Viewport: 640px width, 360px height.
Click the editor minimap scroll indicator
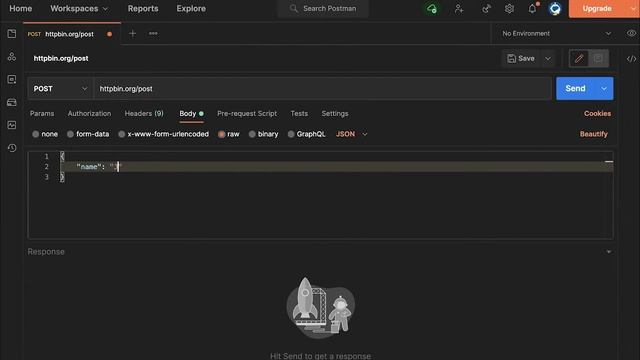[609, 162]
